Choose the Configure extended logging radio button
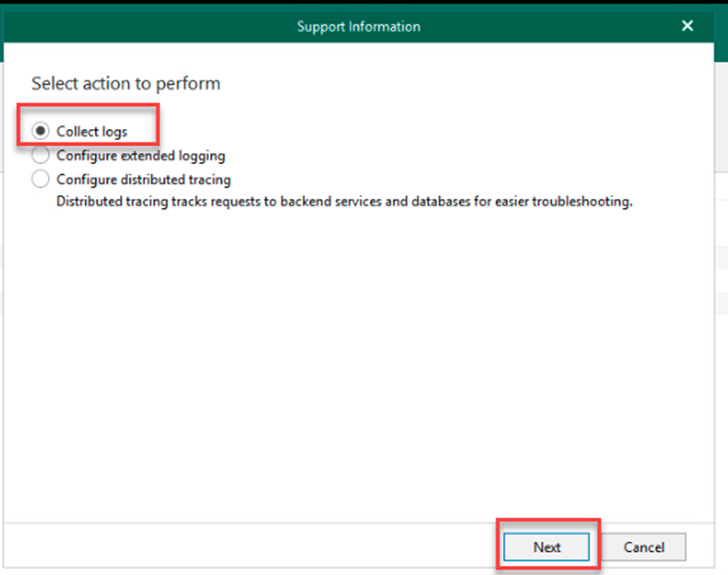This screenshot has height=575, width=728. [x=40, y=155]
